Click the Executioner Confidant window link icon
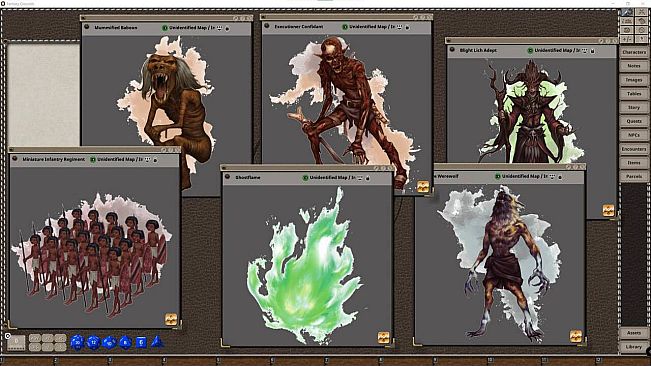The height and width of the screenshot is (366, 651). 267,26
